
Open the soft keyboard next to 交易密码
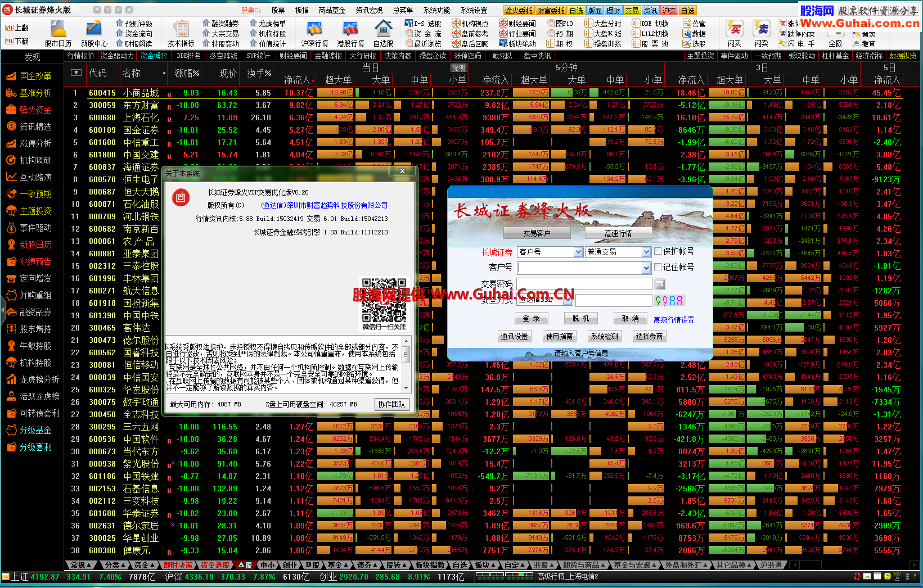(660, 284)
